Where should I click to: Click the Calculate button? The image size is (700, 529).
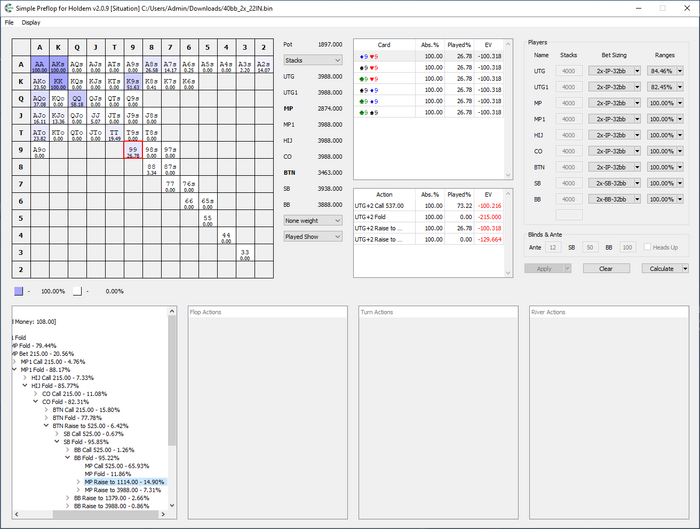click(662, 268)
